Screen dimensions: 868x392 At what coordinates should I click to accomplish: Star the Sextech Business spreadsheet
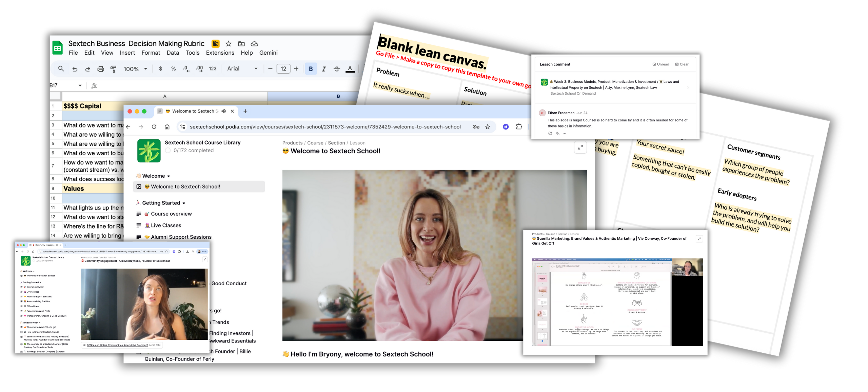(x=229, y=44)
